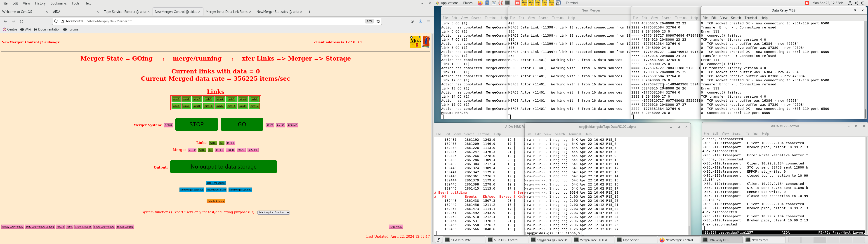This screenshot has width=868, height=244.
Task: Click the Enable Logging button
Action: point(125,227)
